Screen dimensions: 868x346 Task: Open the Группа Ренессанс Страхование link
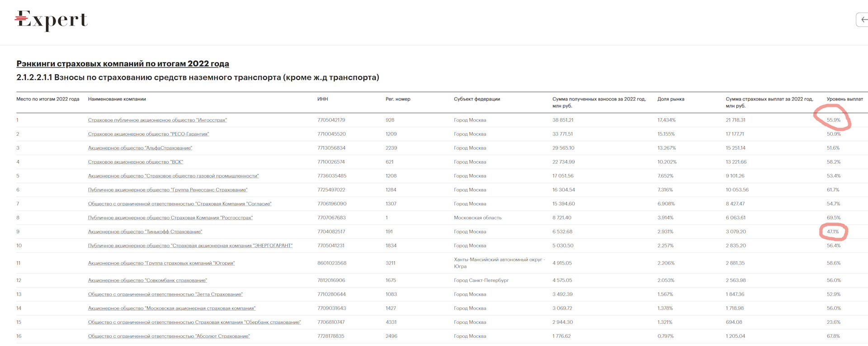(168, 190)
